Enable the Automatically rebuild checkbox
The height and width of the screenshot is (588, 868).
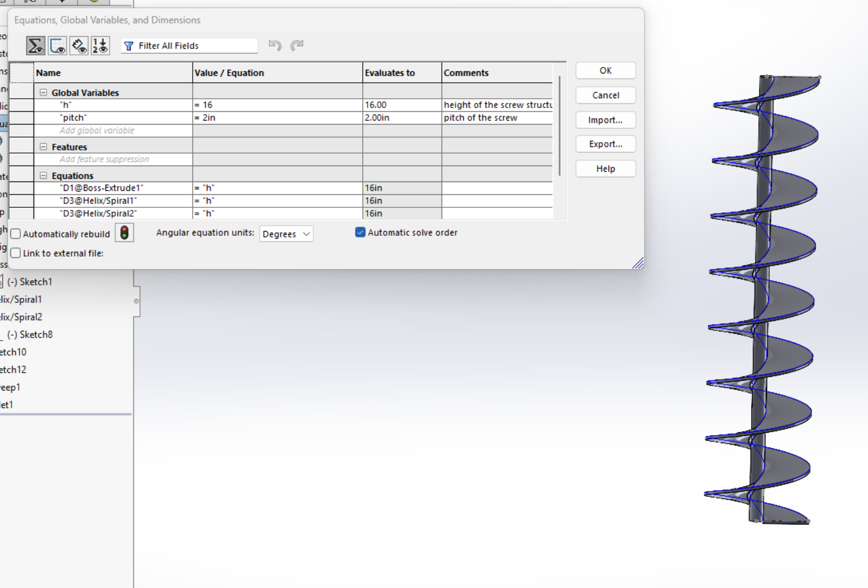[x=16, y=234]
